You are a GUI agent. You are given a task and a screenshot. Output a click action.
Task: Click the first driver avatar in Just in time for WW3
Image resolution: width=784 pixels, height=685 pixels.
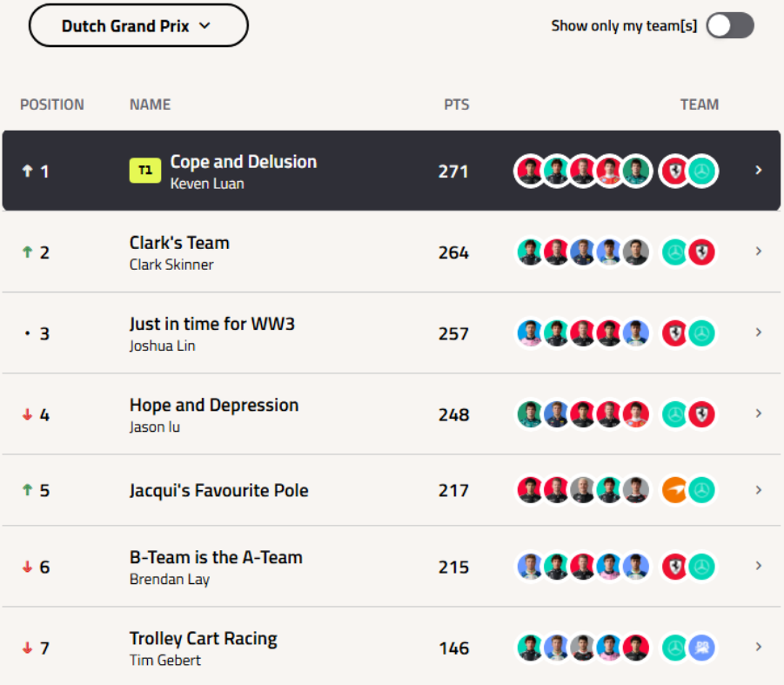pos(530,333)
